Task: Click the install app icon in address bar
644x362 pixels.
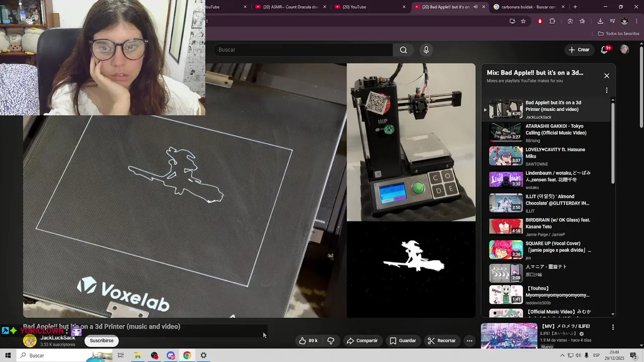Action: [512, 21]
